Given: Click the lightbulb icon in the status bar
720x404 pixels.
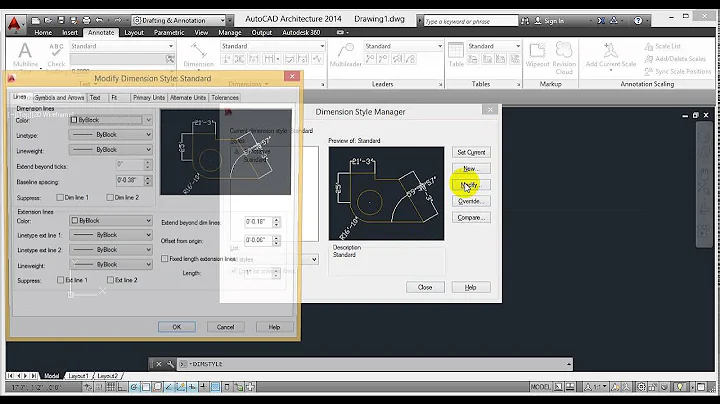Looking at the screenshot, I should [x=681, y=387].
